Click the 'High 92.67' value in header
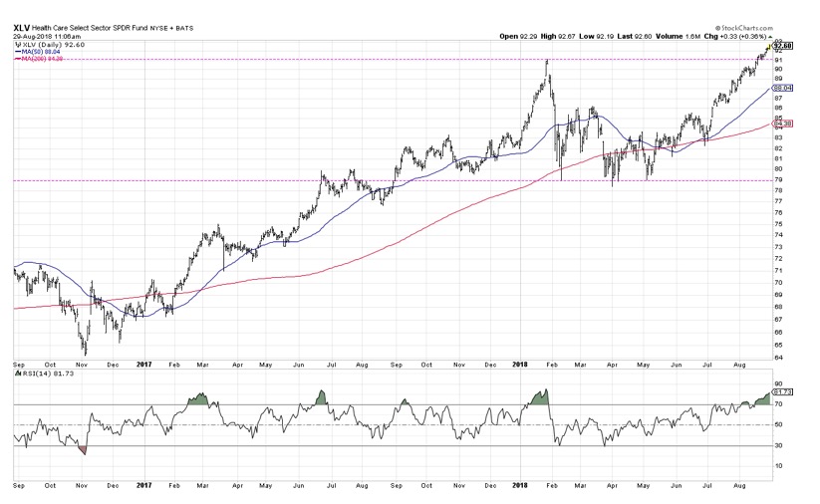 tap(558, 37)
